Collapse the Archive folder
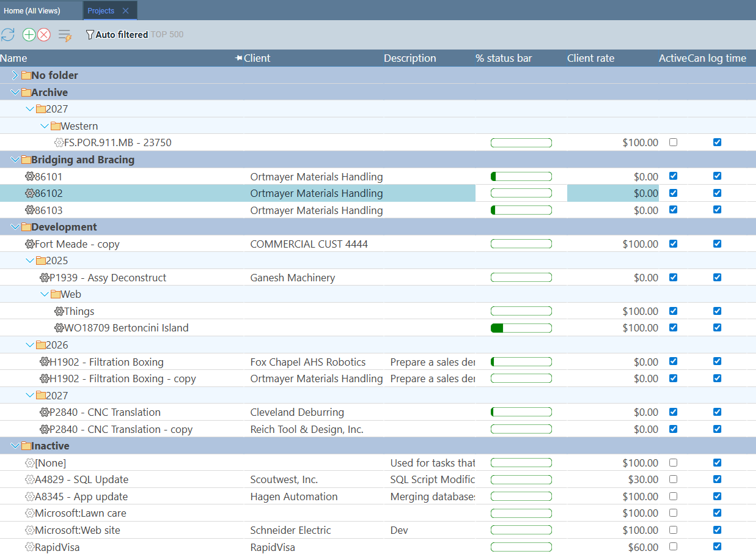 pos(15,92)
